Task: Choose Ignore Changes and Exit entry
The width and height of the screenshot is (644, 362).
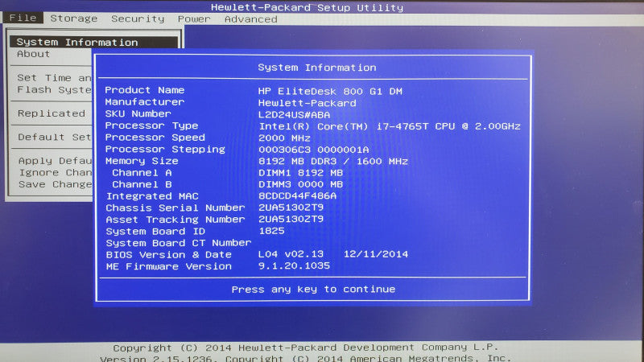Action: tap(56, 172)
